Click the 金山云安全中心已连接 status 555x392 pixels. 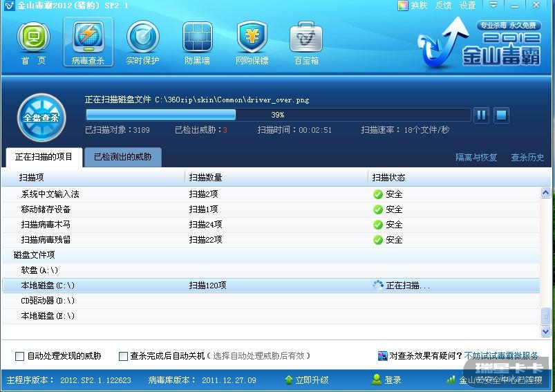click(x=500, y=380)
